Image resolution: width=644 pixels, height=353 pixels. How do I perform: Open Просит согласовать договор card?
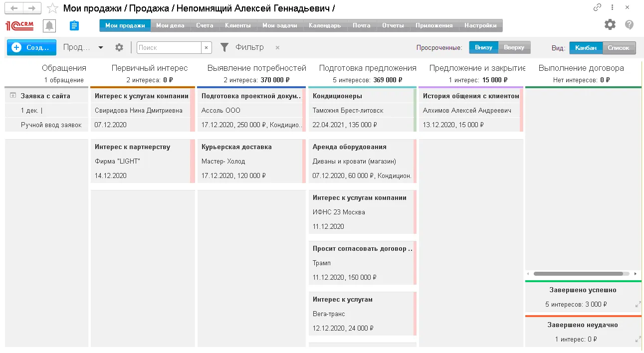(x=363, y=263)
